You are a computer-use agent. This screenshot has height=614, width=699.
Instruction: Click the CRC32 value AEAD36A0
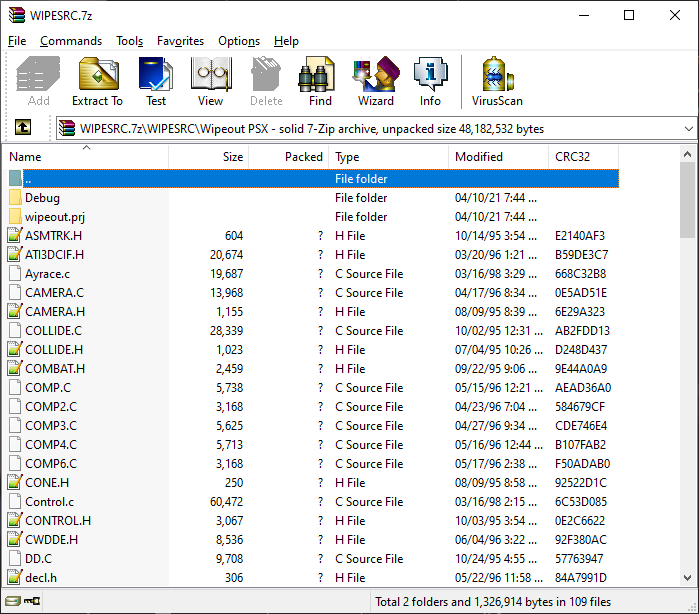coord(583,387)
